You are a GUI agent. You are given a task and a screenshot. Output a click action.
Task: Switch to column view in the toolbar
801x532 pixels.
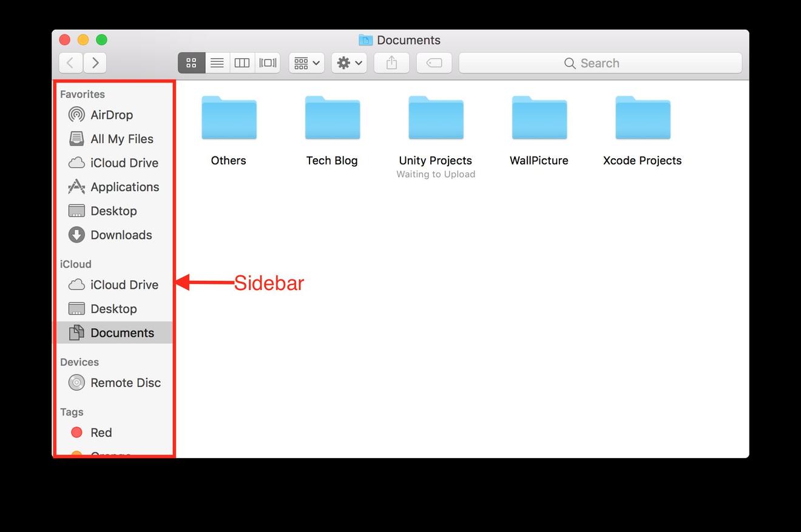242,62
